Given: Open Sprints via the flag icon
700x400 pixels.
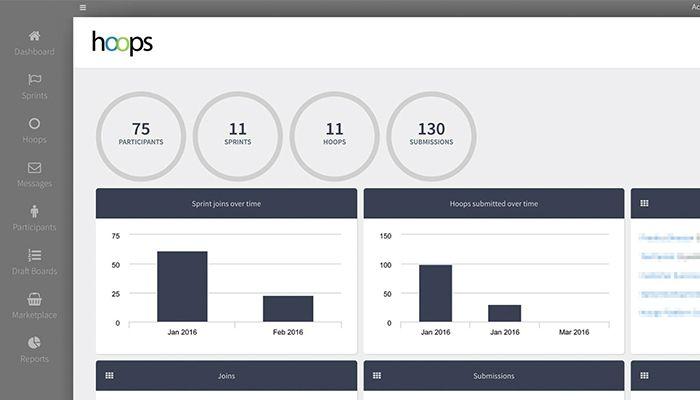Looking at the screenshot, I should point(34,79).
